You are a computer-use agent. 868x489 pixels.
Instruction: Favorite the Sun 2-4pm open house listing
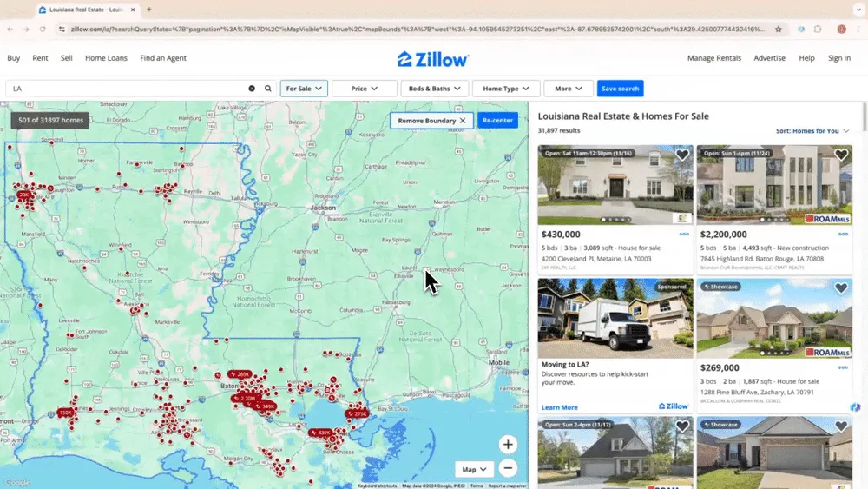(x=682, y=426)
